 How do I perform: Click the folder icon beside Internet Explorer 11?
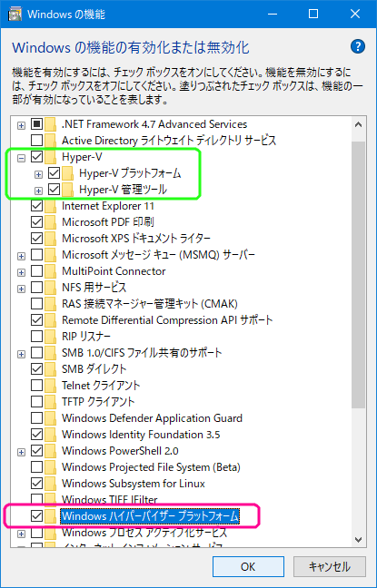pyautogui.click(x=51, y=206)
